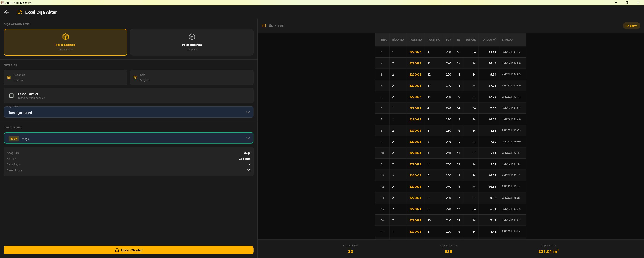Go back using the arrow icon
Image resolution: width=644 pixels, height=258 pixels.
[7, 12]
